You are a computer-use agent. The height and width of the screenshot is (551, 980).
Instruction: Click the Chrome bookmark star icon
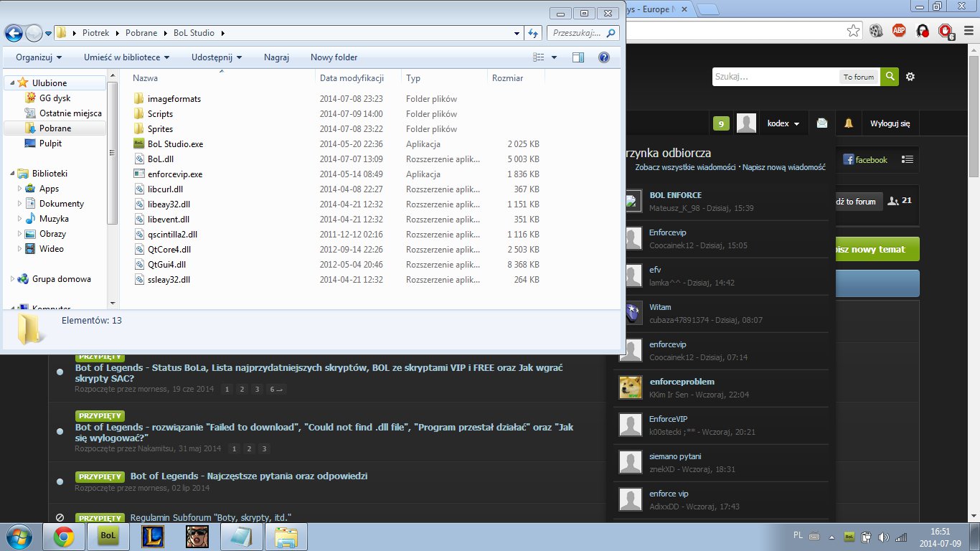pyautogui.click(x=853, y=31)
